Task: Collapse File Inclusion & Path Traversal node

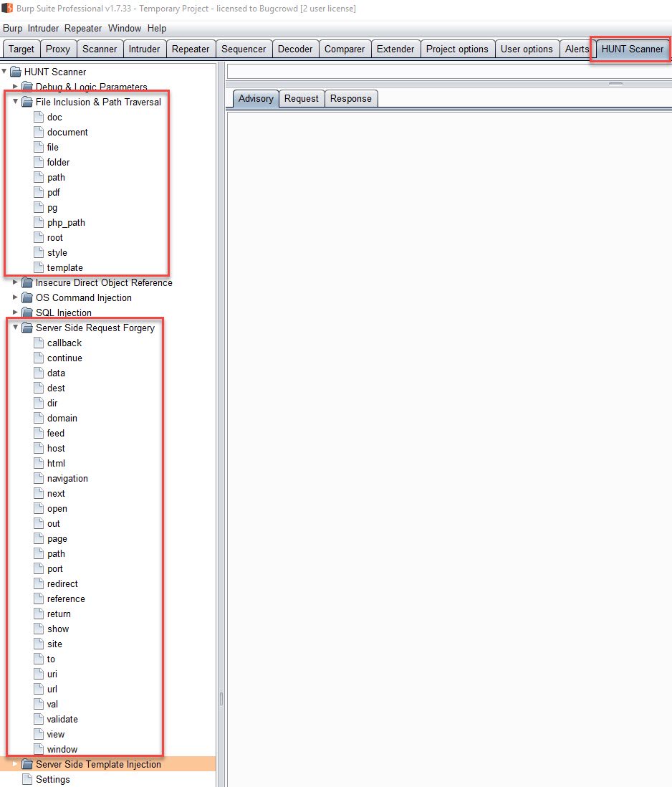Action: click(x=16, y=101)
